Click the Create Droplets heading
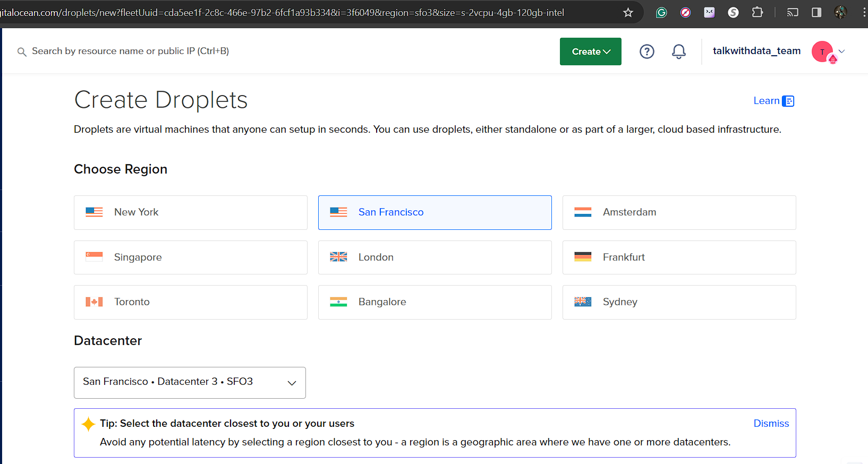Image resolution: width=868 pixels, height=464 pixels. click(161, 100)
